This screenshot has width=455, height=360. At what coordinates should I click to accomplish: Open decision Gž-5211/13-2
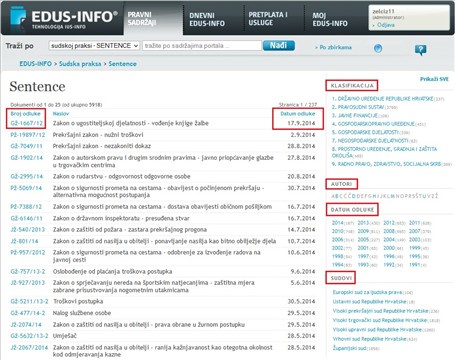tap(29, 301)
